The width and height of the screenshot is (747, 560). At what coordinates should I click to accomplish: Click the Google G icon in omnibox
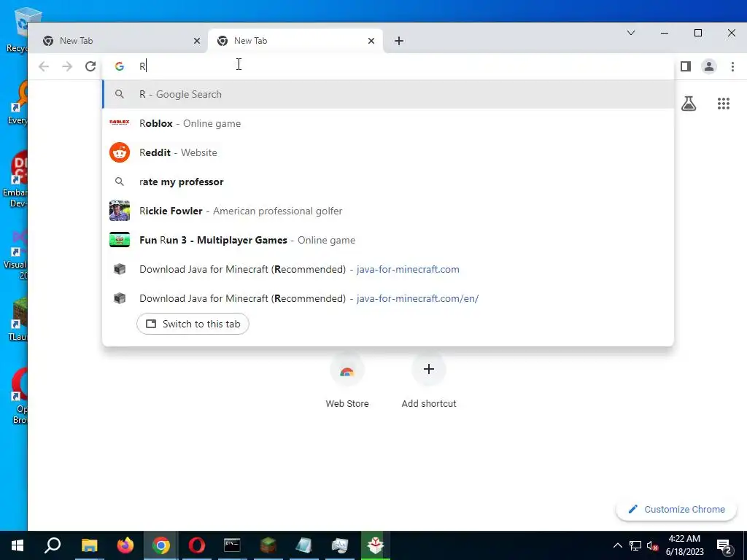(x=119, y=66)
